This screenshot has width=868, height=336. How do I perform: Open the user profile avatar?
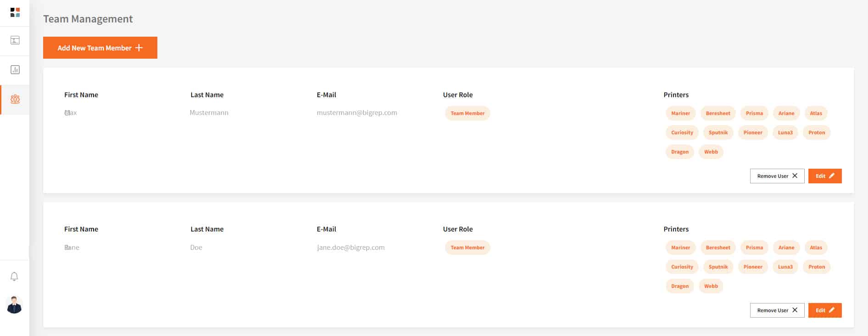[14, 305]
